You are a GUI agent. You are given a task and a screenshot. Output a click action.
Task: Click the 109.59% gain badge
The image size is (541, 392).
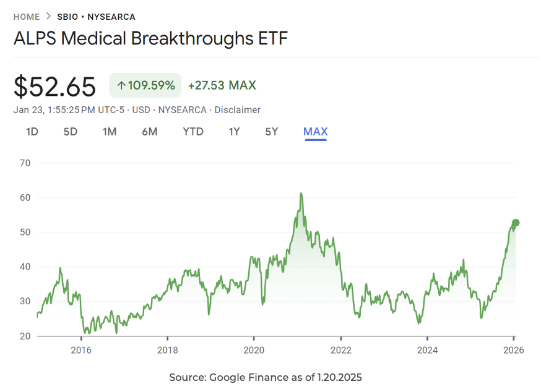tap(145, 85)
